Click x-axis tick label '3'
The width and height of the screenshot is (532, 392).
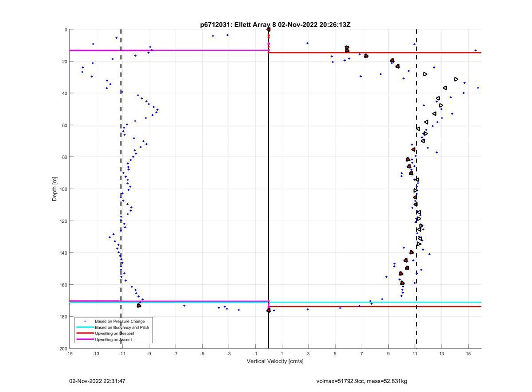coord(309,354)
